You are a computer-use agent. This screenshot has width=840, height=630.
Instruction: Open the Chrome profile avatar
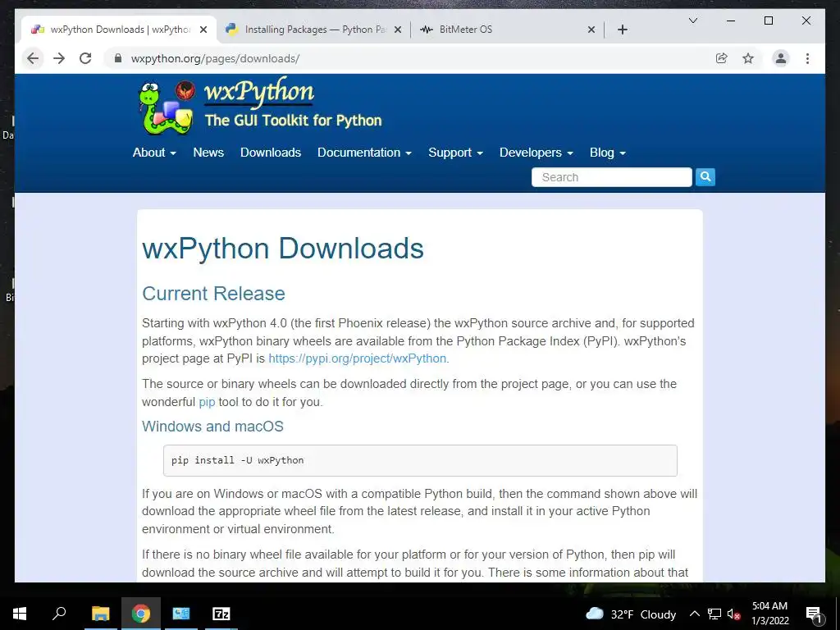(781, 58)
